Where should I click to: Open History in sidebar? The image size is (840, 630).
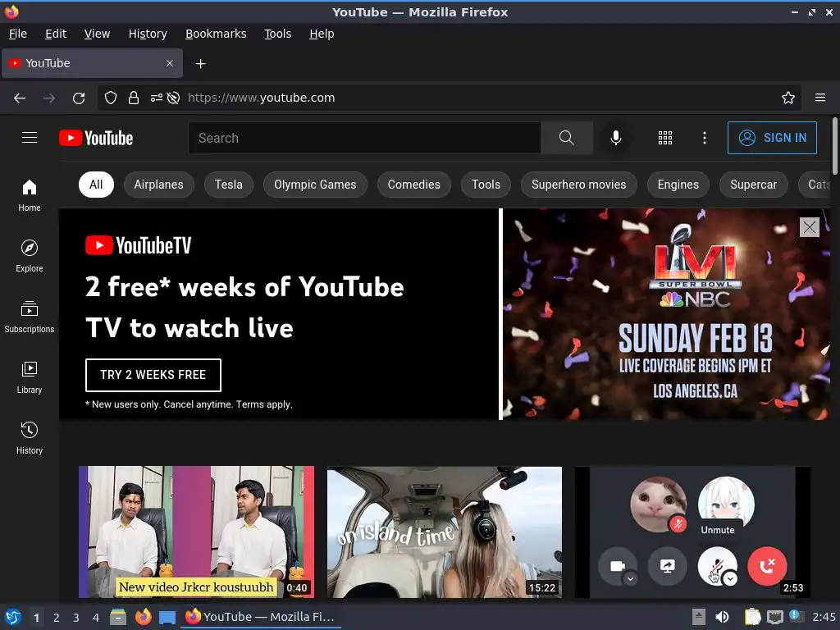tap(30, 438)
